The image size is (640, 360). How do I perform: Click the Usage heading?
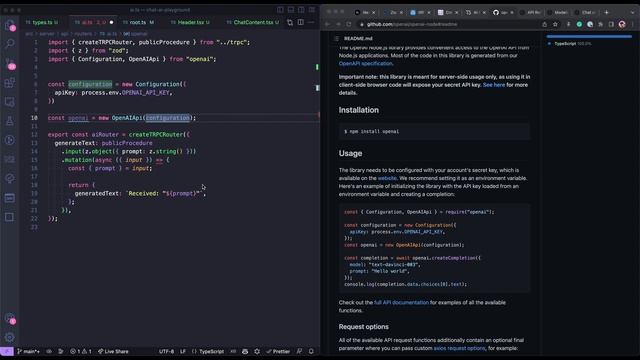[350, 153]
